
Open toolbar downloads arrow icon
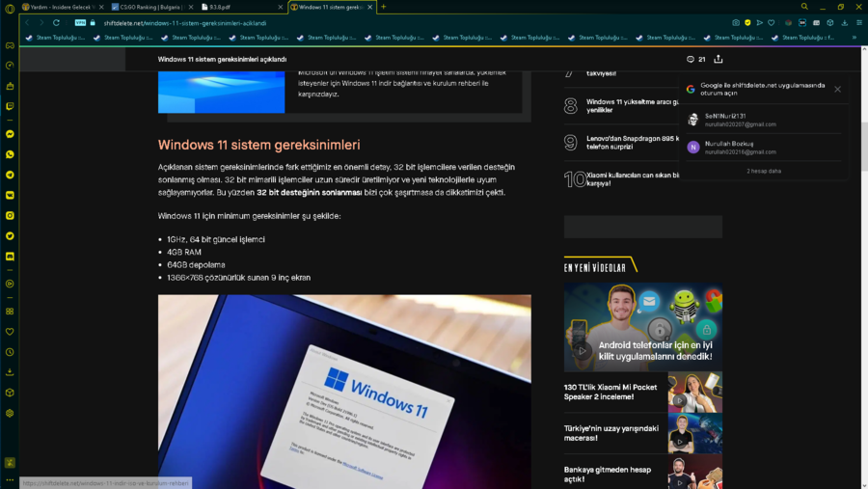tap(845, 23)
